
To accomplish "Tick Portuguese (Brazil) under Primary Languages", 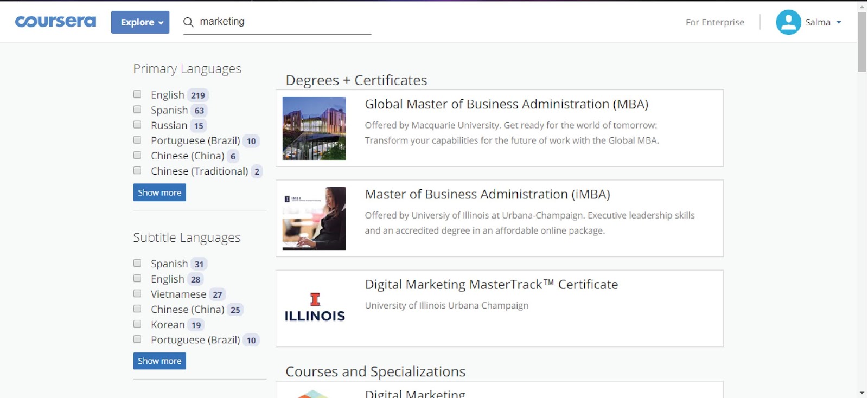I will (137, 140).
